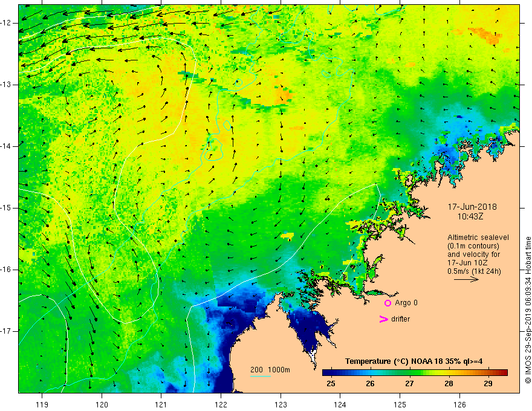Click longitude axis label '123'
Image resolution: width=532 pixels, height=411 pixels.
tap(281, 404)
